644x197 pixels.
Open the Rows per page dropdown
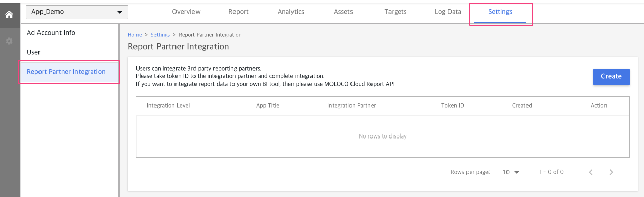pos(511,172)
